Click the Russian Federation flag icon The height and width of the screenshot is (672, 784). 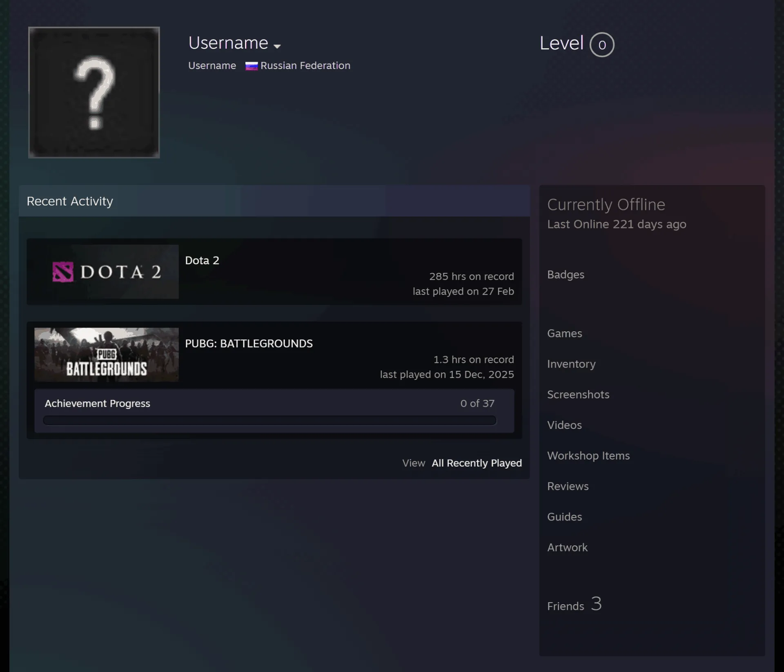pos(251,66)
